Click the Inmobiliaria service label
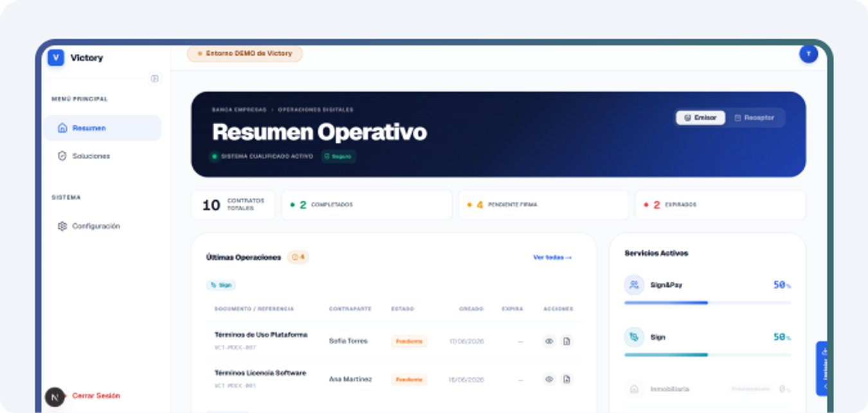868x413 pixels. (x=669, y=389)
